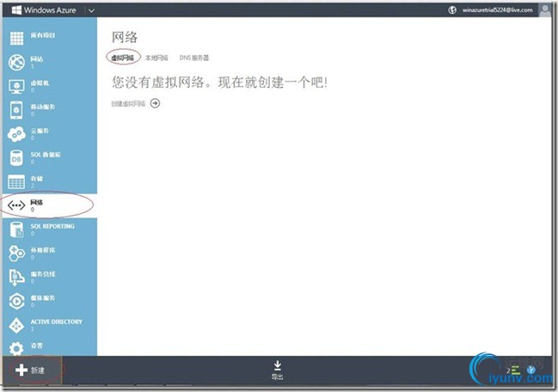Open the 网站 websites globe icon
The width and height of the screenshot is (558, 392).
click(x=16, y=62)
